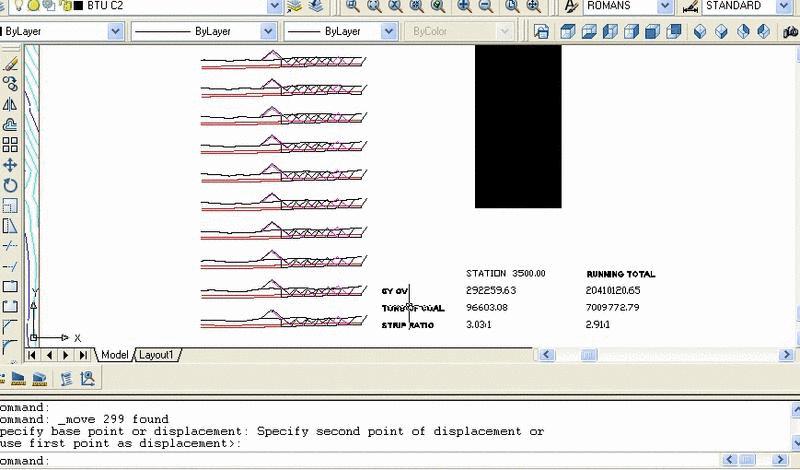The width and height of the screenshot is (800, 470).
Task: Go to next layout tab arrow
Action: (66, 355)
